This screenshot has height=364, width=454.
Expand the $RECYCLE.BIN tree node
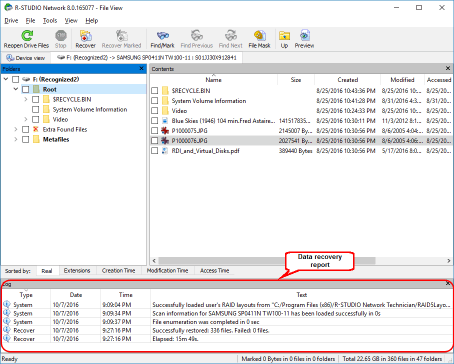tap(26, 99)
